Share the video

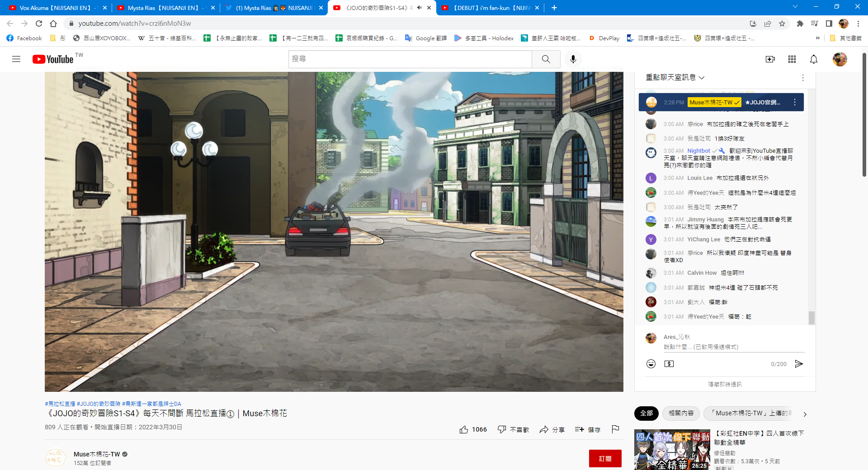552,429
